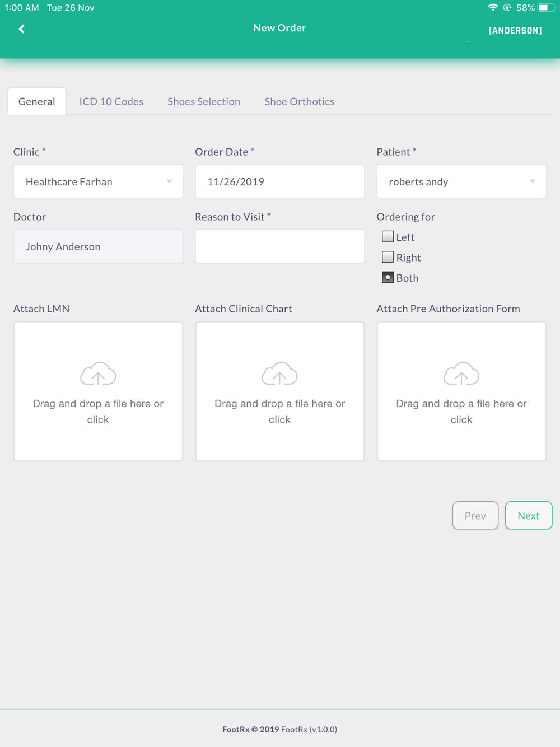Screen dimensions: 560x747
Task: Focus the Reason to Visit field
Action: (x=279, y=246)
